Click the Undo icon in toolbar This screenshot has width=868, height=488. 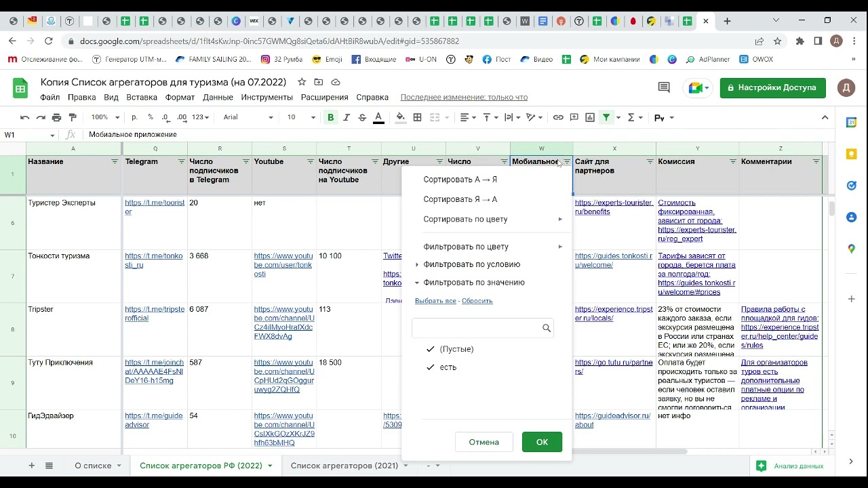pyautogui.click(x=25, y=117)
